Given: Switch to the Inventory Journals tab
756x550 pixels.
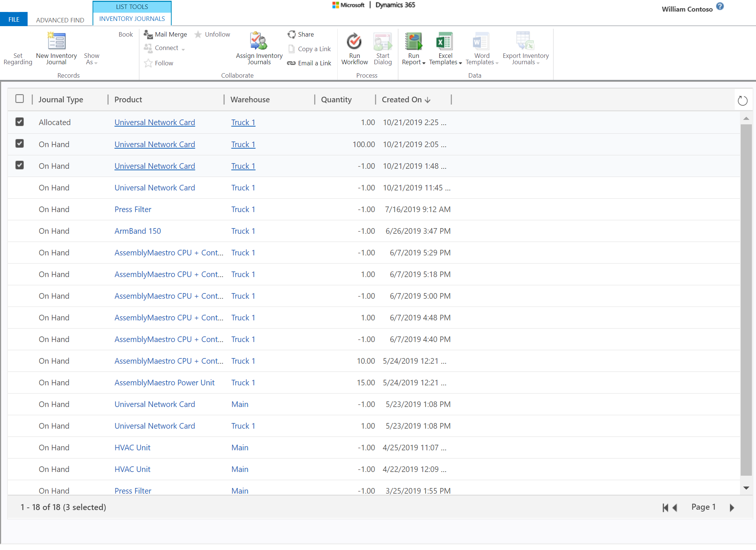Looking at the screenshot, I should pos(131,18).
